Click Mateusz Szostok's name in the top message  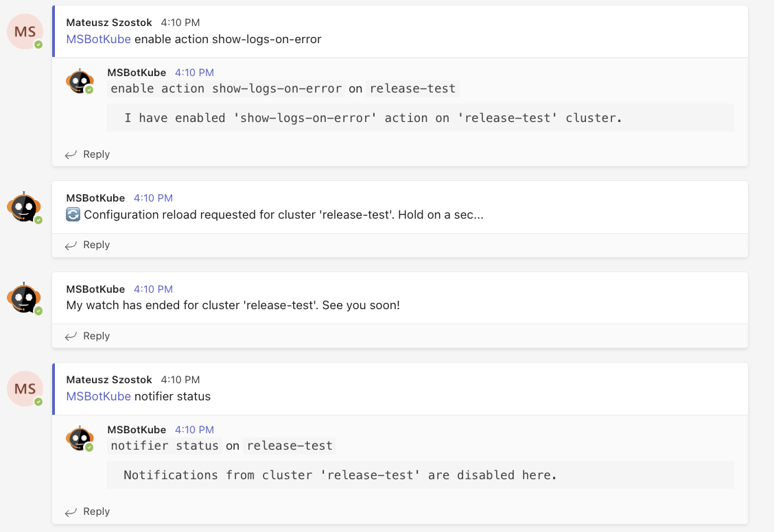click(109, 22)
